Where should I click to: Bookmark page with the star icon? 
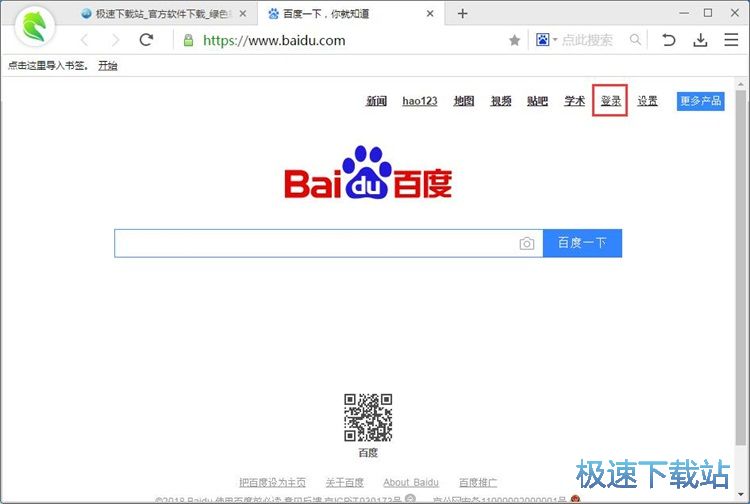514,40
